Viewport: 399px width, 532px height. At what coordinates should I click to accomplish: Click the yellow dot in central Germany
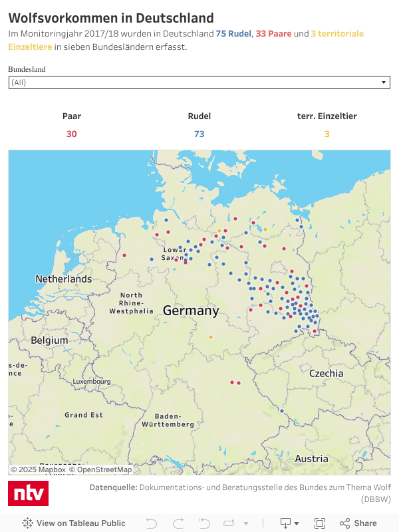click(211, 337)
